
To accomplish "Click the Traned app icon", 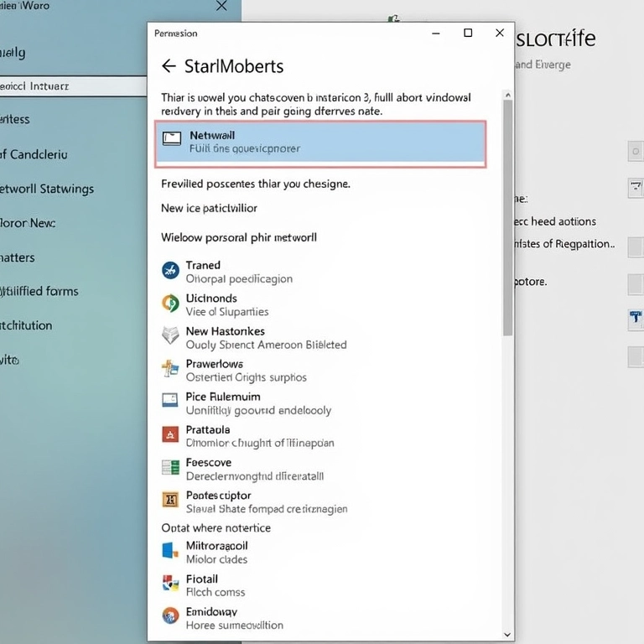I will click(170, 270).
